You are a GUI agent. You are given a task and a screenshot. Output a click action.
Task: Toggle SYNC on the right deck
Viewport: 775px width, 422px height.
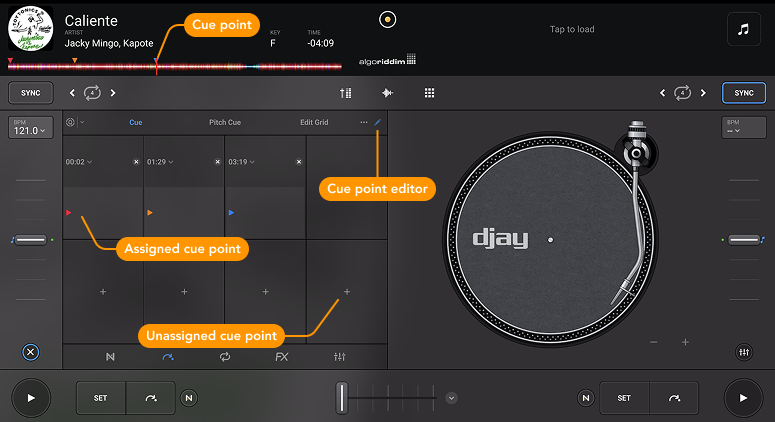[x=743, y=93]
